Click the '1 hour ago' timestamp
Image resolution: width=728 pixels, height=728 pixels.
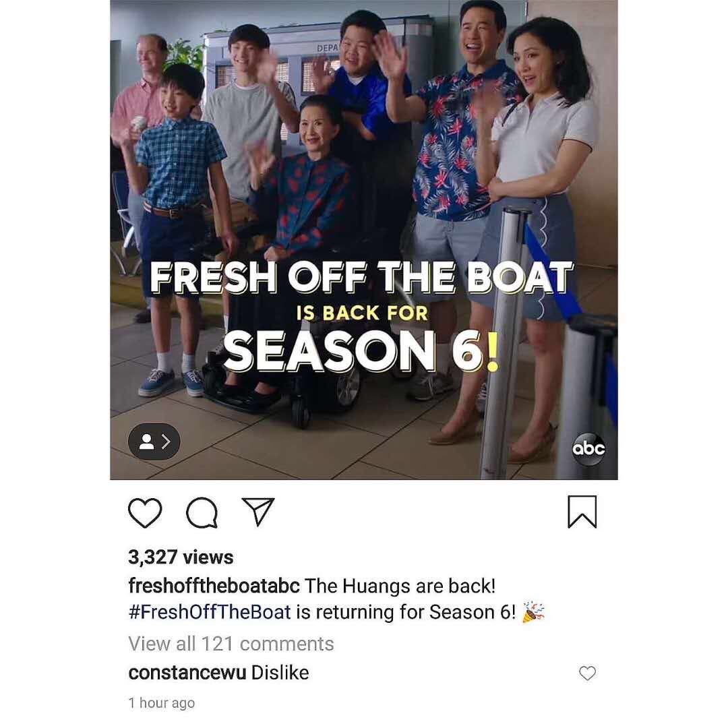click(x=162, y=703)
